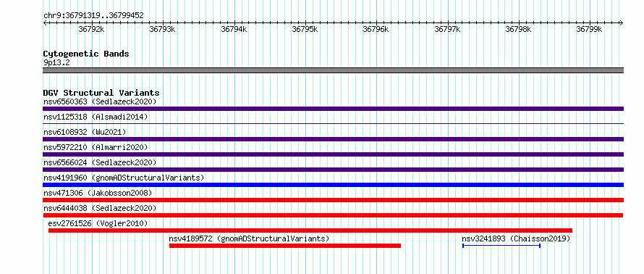Click the purple bar of variant nsv6560363
The height and width of the screenshot is (274, 644).
pos(333,109)
